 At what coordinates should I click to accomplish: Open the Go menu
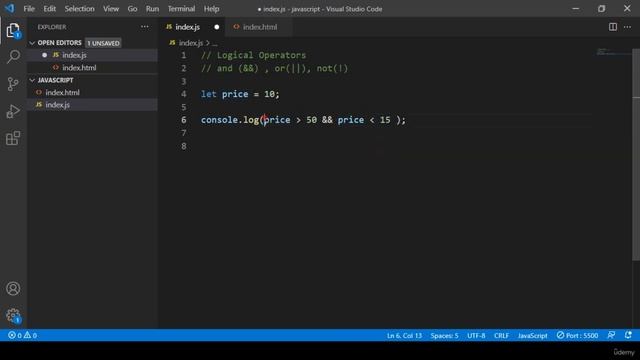click(132, 9)
